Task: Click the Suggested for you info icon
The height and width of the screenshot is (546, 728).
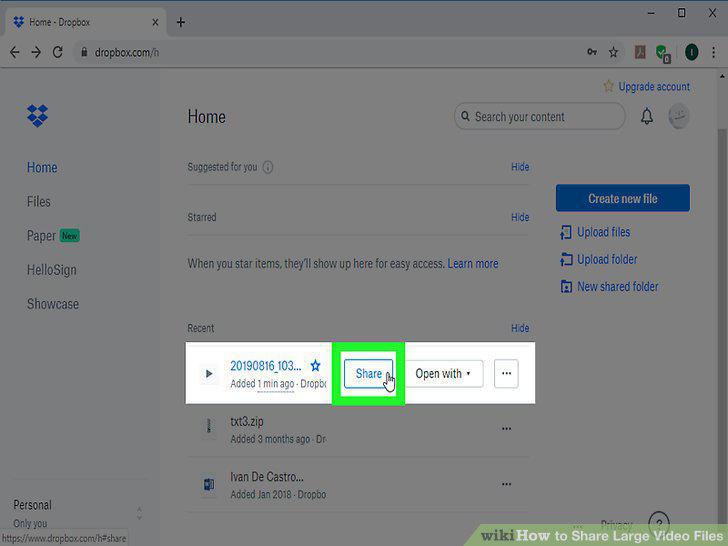Action: (268, 167)
